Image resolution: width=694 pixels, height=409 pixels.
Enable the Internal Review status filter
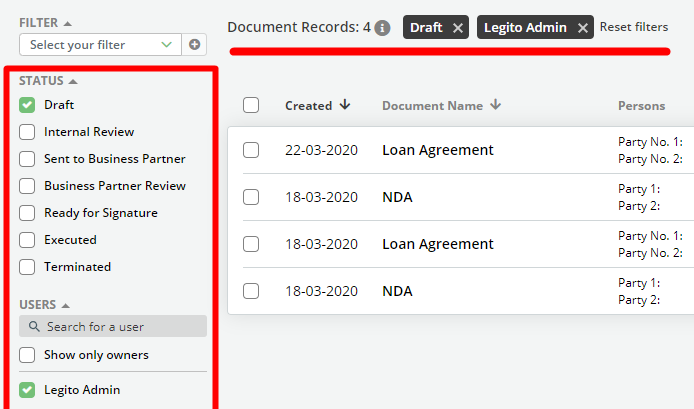[x=27, y=132]
